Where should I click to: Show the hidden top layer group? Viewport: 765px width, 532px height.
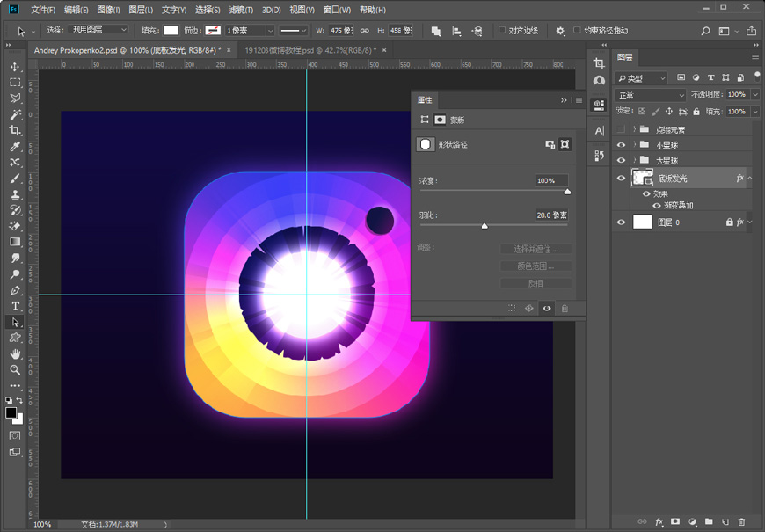click(x=621, y=129)
